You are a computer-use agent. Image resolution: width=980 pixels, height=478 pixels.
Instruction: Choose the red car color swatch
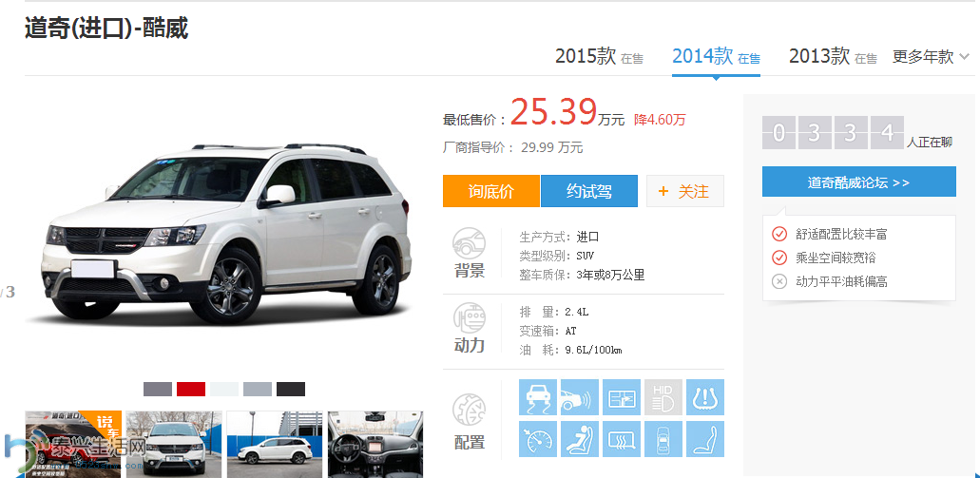point(191,389)
